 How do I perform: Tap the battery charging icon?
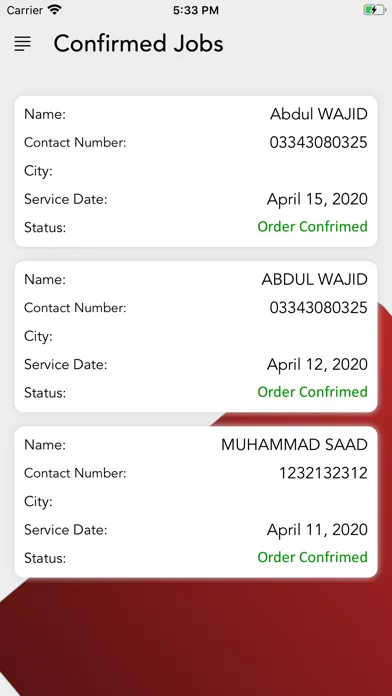[375, 10]
